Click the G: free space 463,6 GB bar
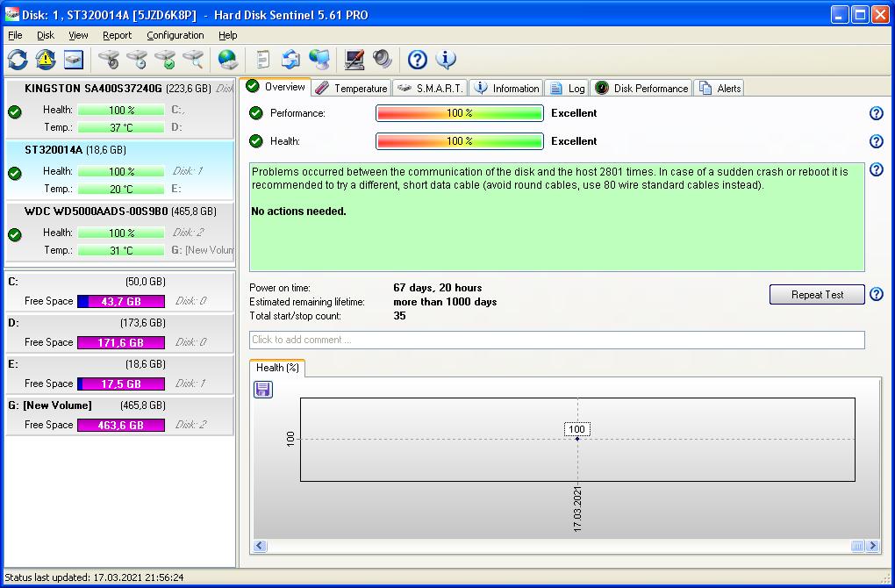Screen dimensions: 895x588 tap(121, 425)
